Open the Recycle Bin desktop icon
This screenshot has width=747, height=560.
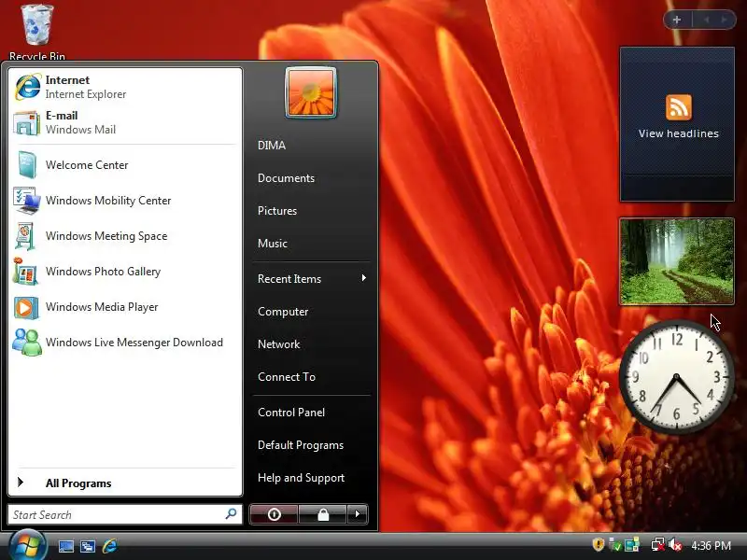pyautogui.click(x=37, y=31)
